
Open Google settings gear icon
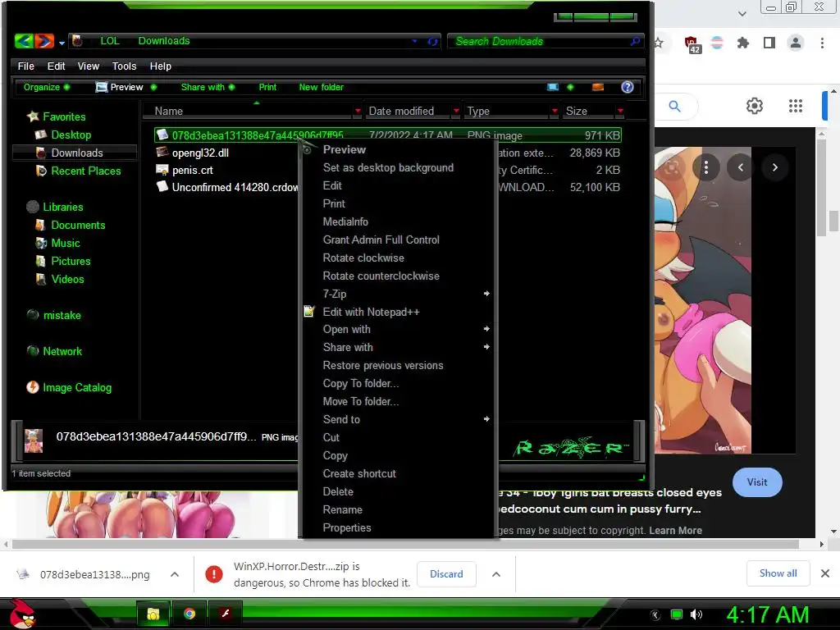[755, 106]
